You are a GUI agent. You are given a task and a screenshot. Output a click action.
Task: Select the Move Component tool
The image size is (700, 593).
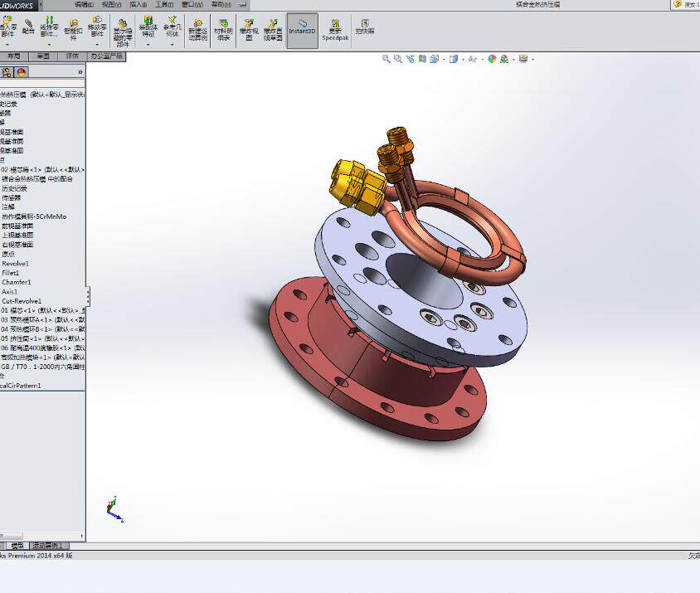pyautogui.click(x=97, y=27)
